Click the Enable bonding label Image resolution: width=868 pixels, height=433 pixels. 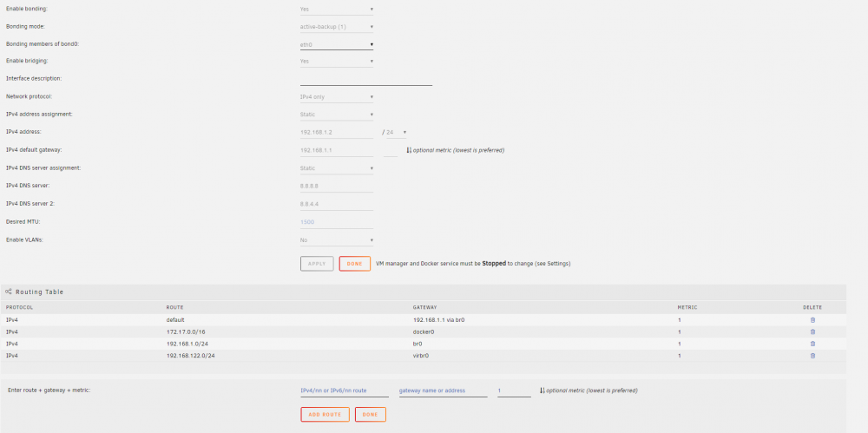pyautogui.click(x=27, y=10)
